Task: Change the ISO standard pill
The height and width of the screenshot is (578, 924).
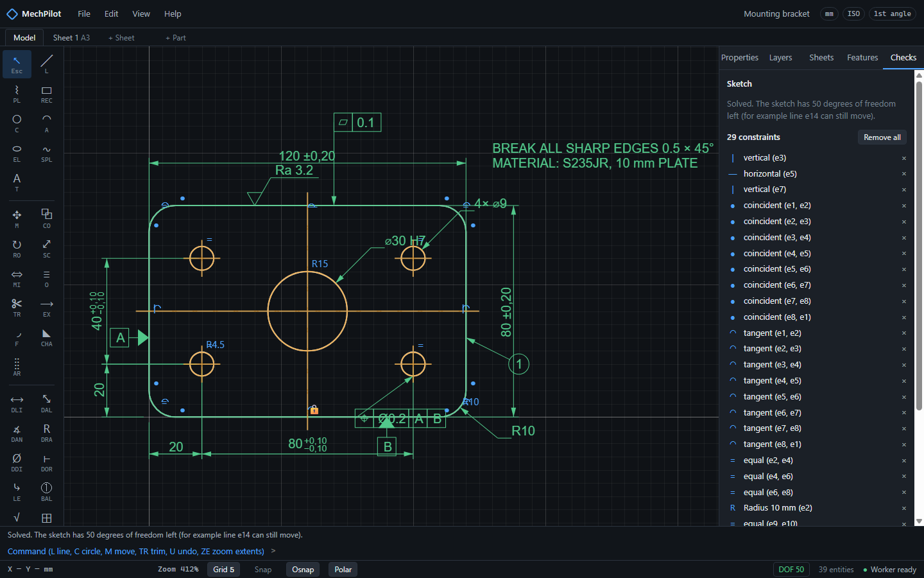Action: (x=853, y=13)
